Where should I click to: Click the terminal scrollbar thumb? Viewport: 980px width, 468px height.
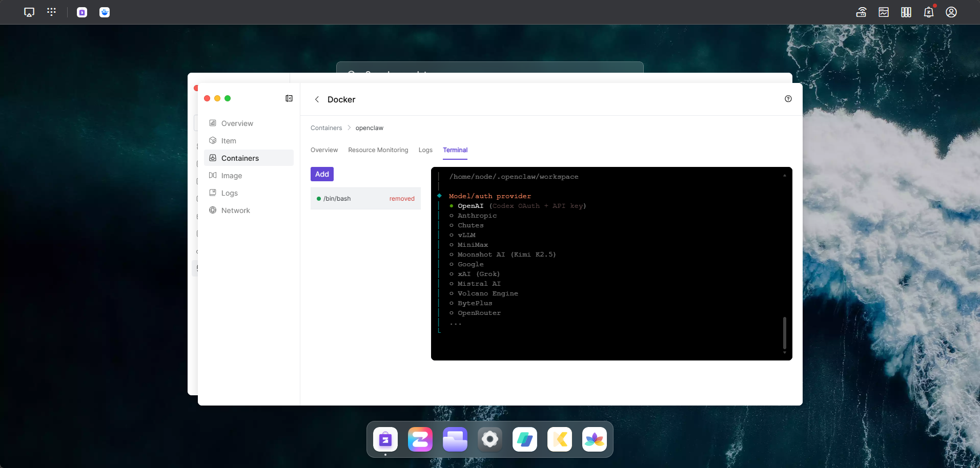coord(784,333)
